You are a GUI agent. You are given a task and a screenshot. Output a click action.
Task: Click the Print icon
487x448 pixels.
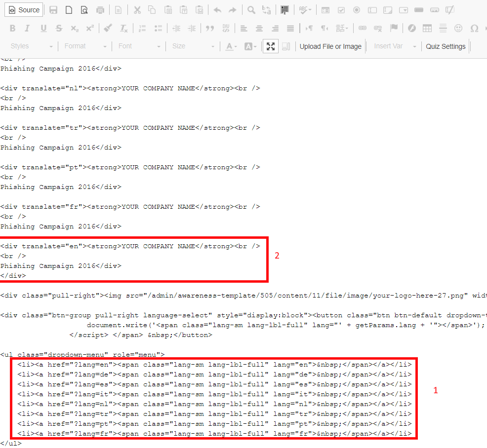tap(100, 10)
